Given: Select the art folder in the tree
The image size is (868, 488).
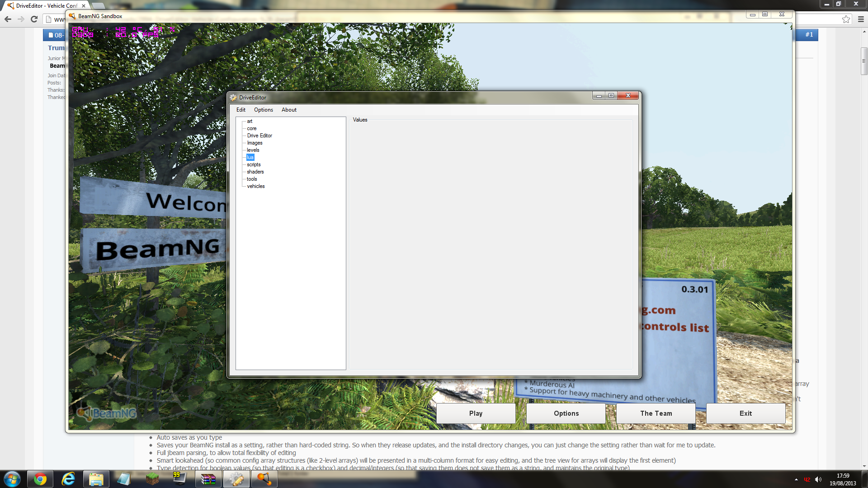Looking at the screenshot, I should click(x=250, y=121).
